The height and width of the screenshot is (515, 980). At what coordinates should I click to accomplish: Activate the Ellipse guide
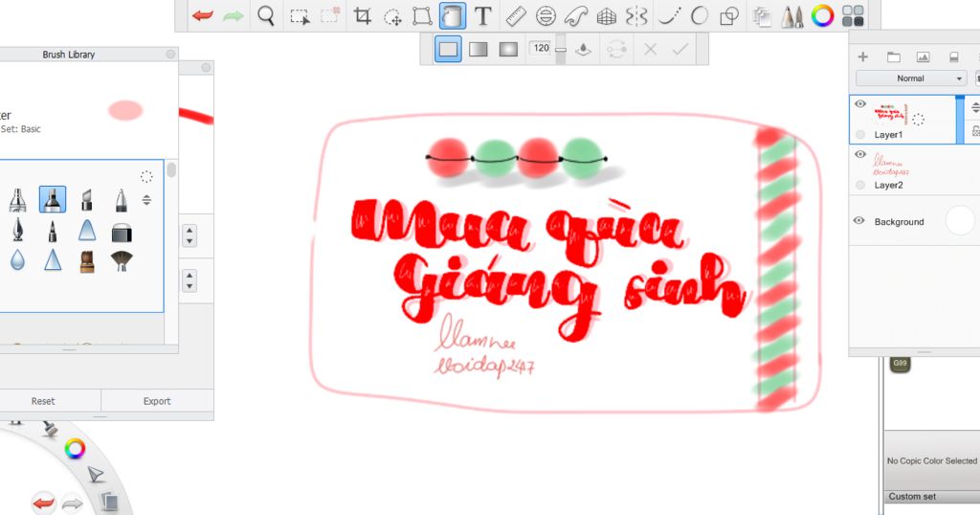point(546,15)
